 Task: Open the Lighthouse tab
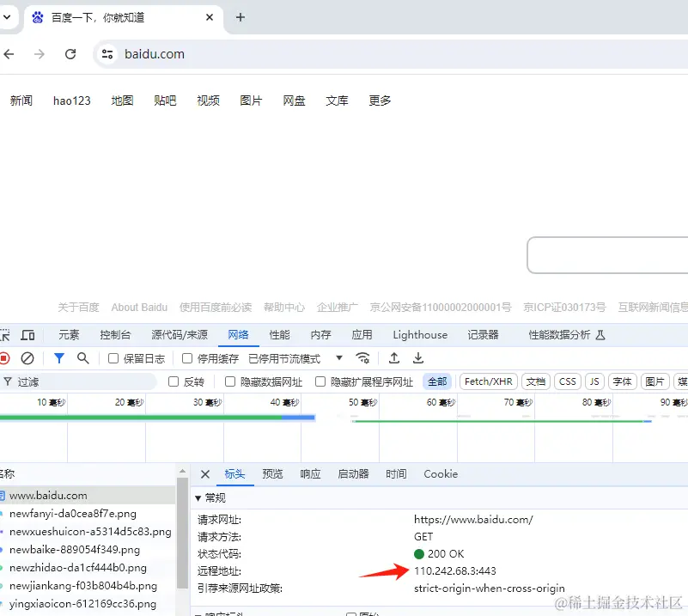click(420, 335)
